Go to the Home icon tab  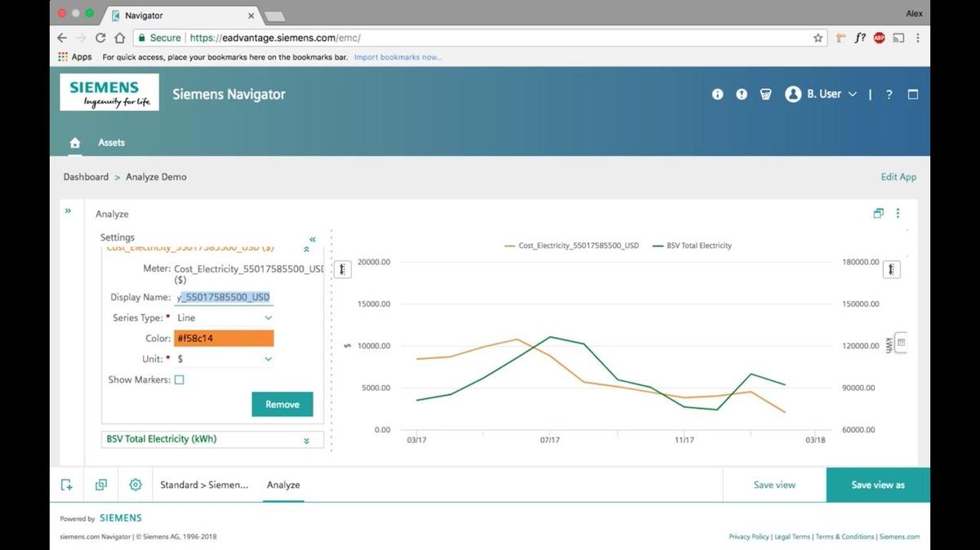(75, 143)
